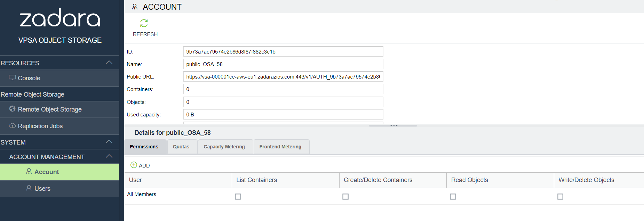This screenshot has width=644, height=221.
Task: Collapse the Account Management section chevron
Action: [x=109, y=156]
